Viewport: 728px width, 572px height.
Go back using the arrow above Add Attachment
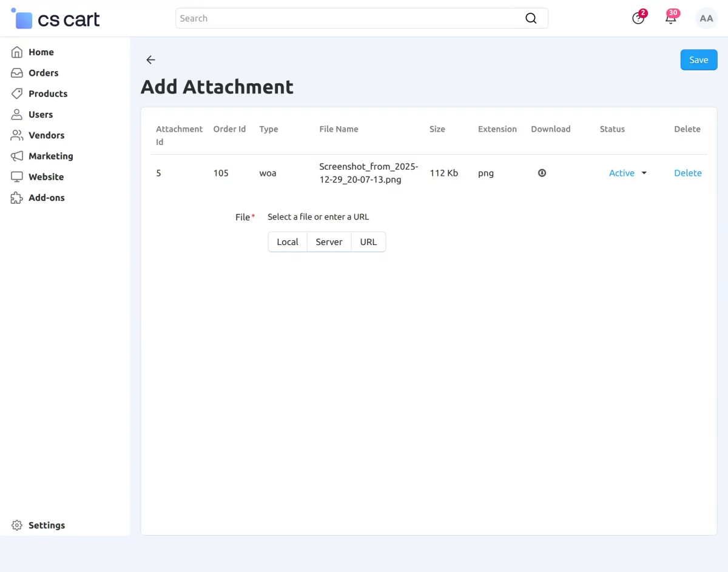coord(150,59)
